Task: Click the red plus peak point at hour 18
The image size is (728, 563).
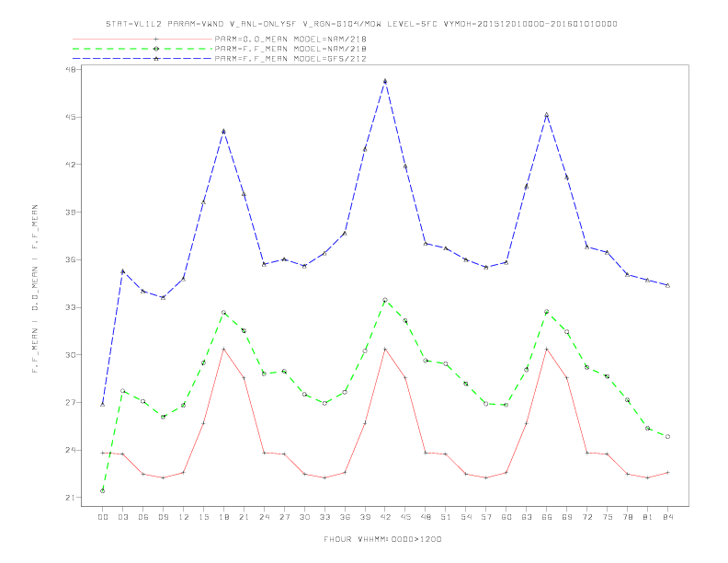Action: tap(223, 349)
